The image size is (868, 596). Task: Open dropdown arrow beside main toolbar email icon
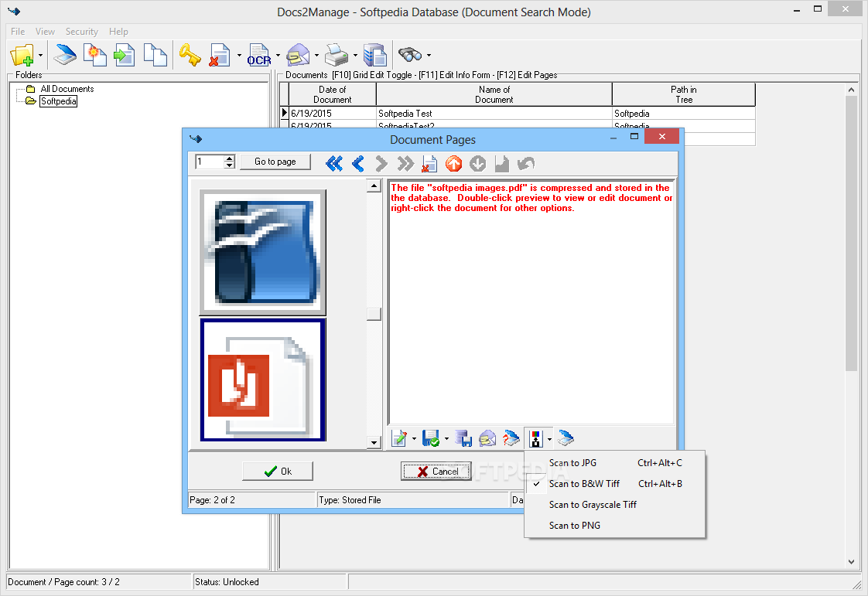316,56
